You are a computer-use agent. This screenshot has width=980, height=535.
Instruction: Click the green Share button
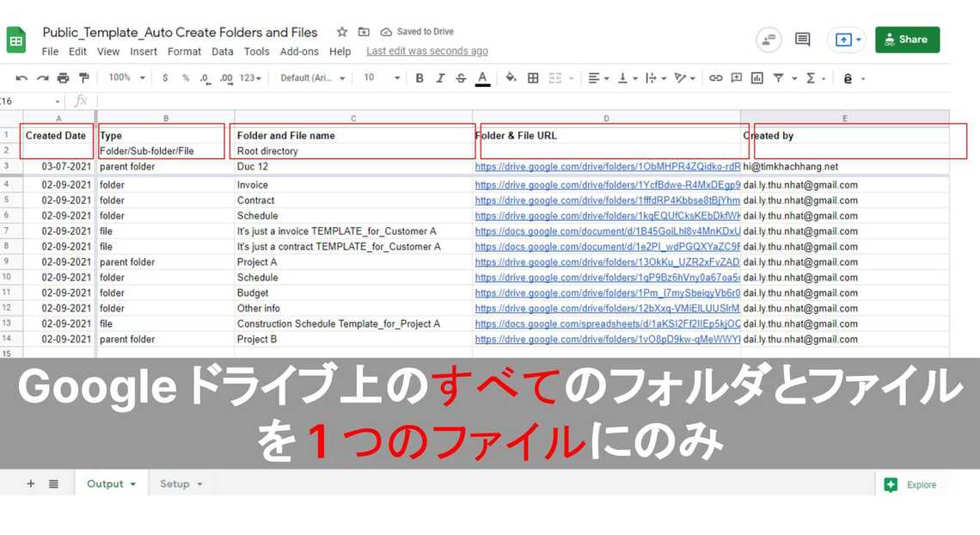(907, 40)
